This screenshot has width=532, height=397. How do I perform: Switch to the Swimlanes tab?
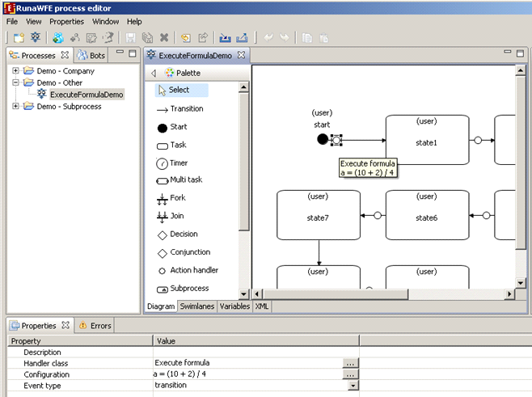pyautogui.click(x=197, y=307)
